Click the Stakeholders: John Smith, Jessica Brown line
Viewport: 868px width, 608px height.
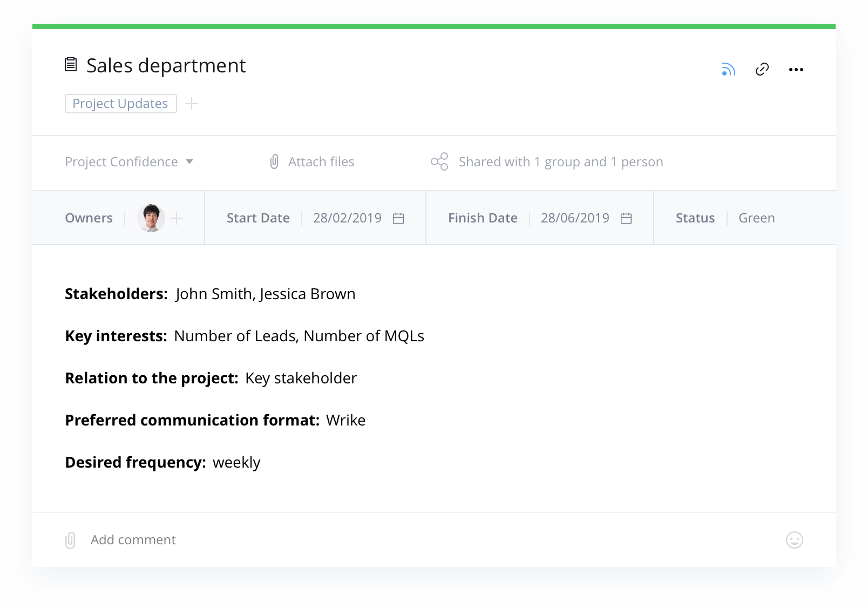[210, 294]
